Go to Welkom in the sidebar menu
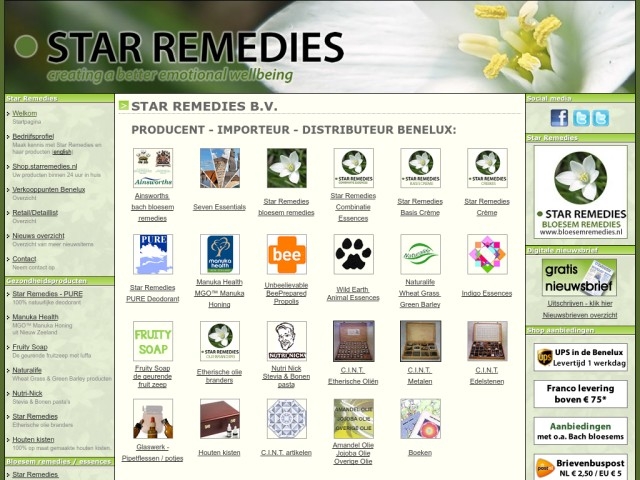The width and height of the screenshot is (640, 480). pos(24,113)
